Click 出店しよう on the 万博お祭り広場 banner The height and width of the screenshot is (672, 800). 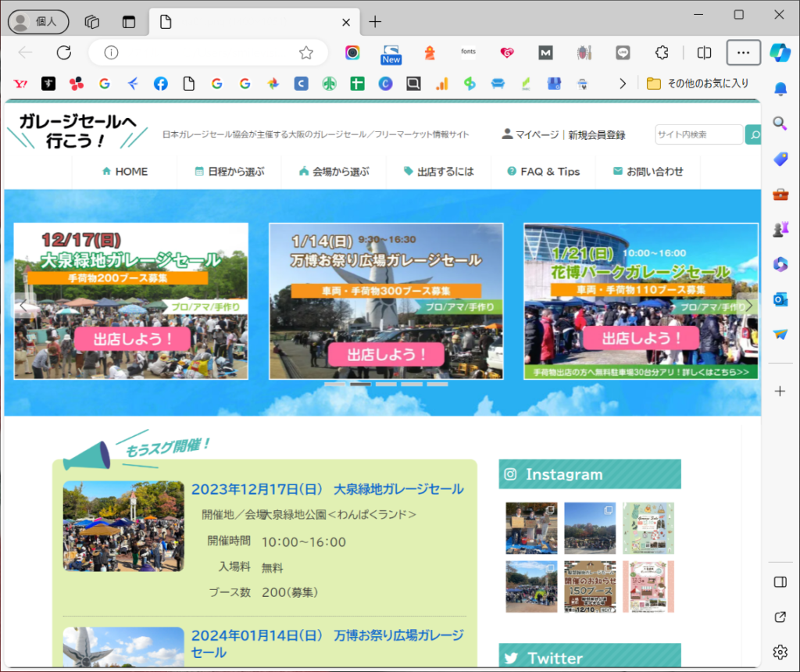pos(386,355)
